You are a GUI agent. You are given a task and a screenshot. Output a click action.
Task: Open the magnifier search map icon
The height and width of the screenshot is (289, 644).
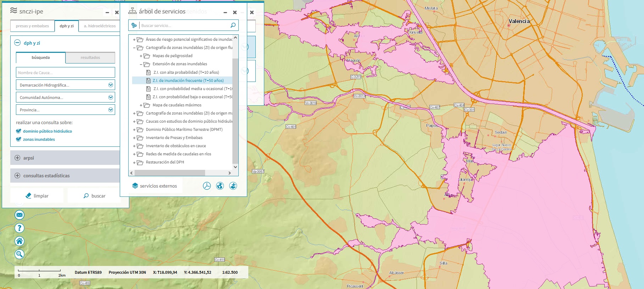(19, 254)
